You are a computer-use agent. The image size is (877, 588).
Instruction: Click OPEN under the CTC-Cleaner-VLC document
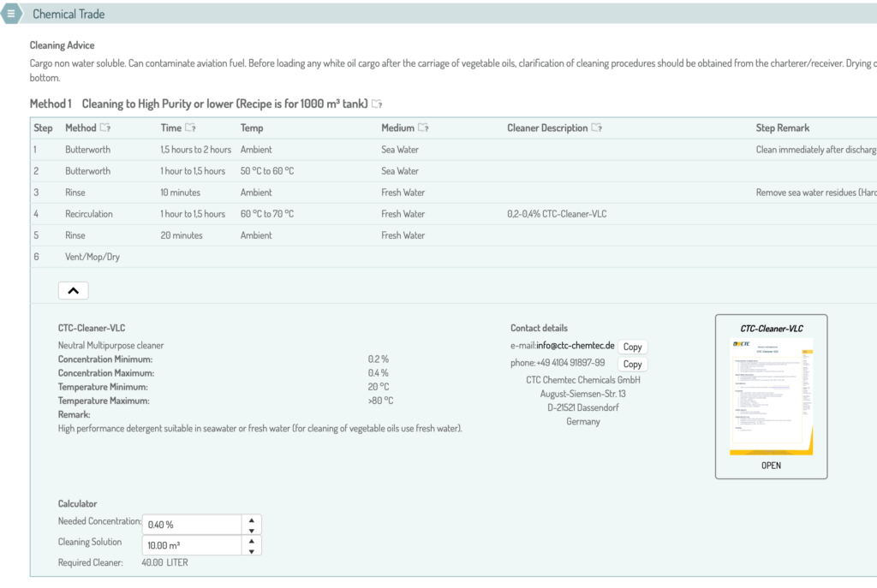pyautogui.click(x=771, y=466)
